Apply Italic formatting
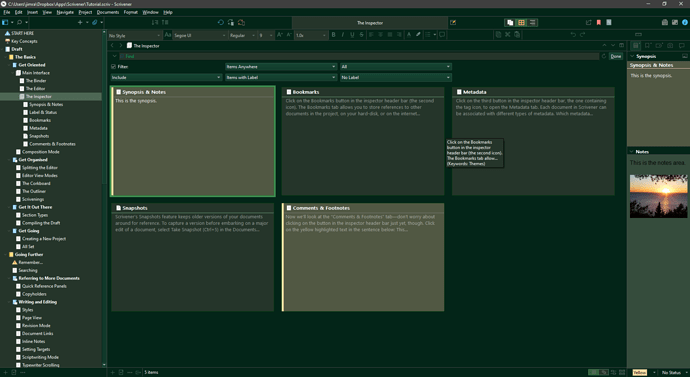The width and height of the screenshot is (690, 377). tap(343, 35)
